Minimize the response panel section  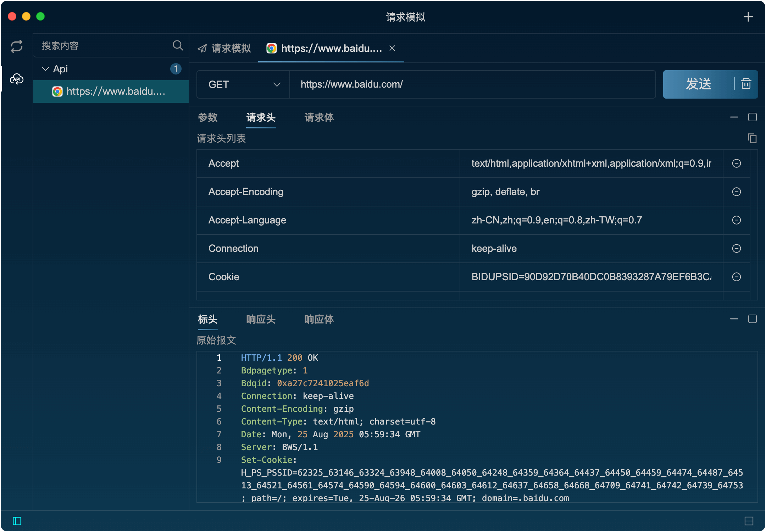(734, 319)
